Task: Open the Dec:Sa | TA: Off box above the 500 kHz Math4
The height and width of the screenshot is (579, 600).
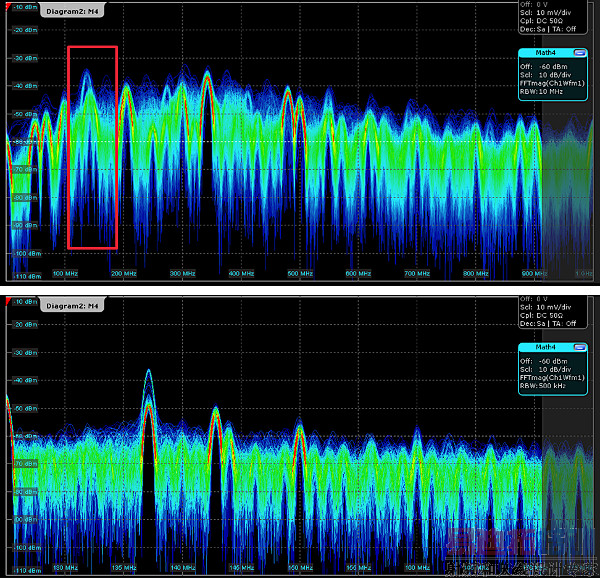Action: pyautogui.click(x=553, y=312)
